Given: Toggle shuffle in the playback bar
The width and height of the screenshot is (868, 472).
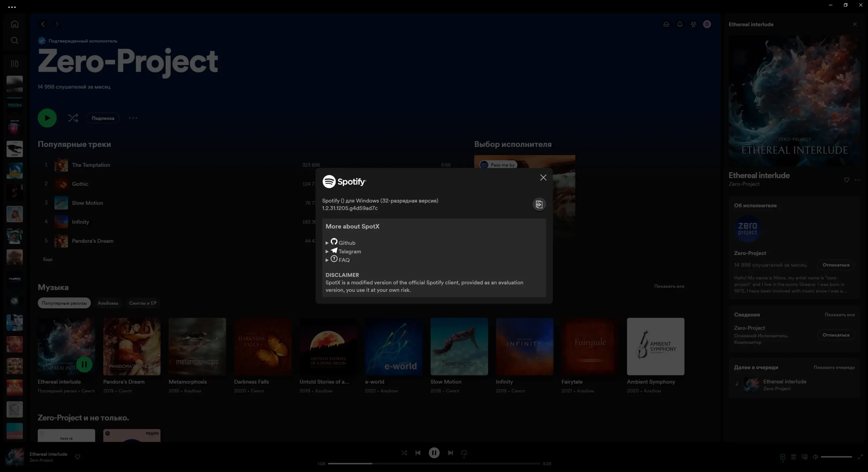Looking at the screenshot, I should point(404,453).
